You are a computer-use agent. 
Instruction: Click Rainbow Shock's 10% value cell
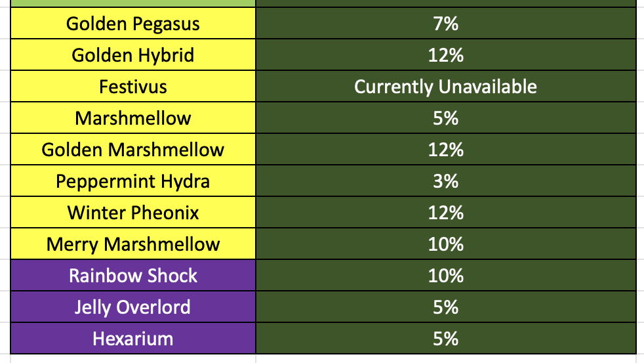[445, 276]
